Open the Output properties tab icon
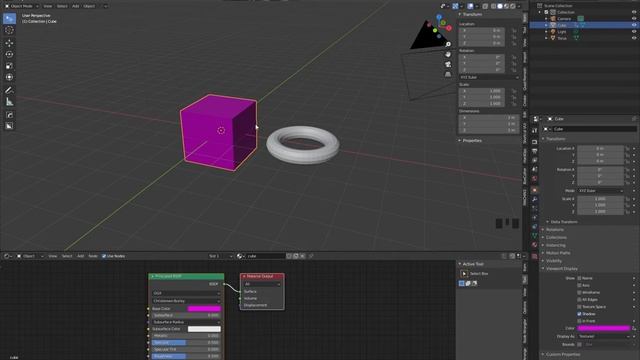 pyautogui.click(x=535, y=151)
